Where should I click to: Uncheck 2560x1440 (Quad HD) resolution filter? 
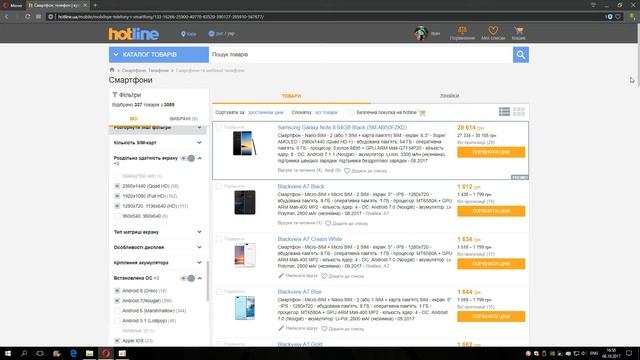pos(117,186)
